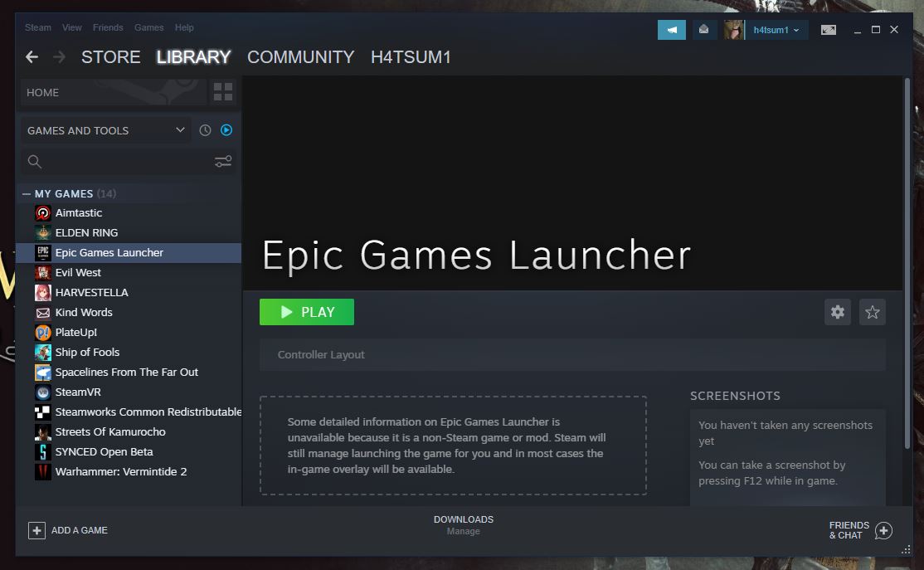Open Controller Layout
This screenshot has height=570, width=924.
point(572,355)
